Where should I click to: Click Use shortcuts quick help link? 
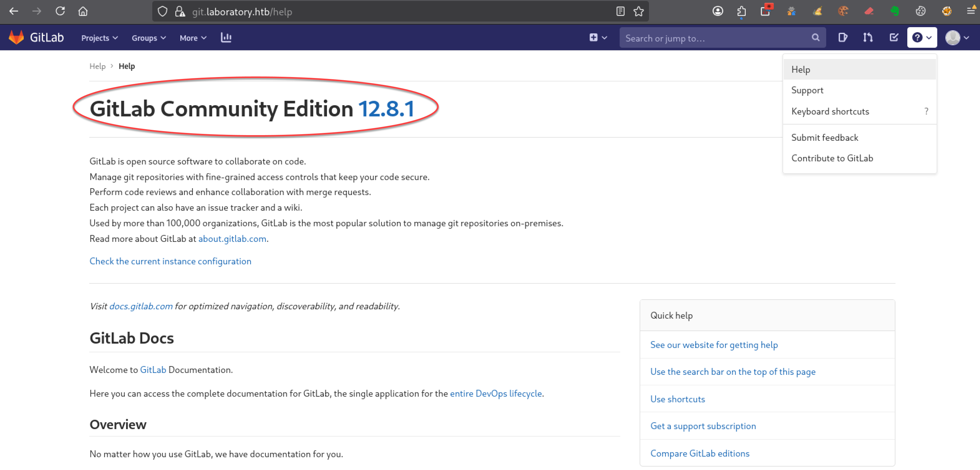(x=677, y=399)
